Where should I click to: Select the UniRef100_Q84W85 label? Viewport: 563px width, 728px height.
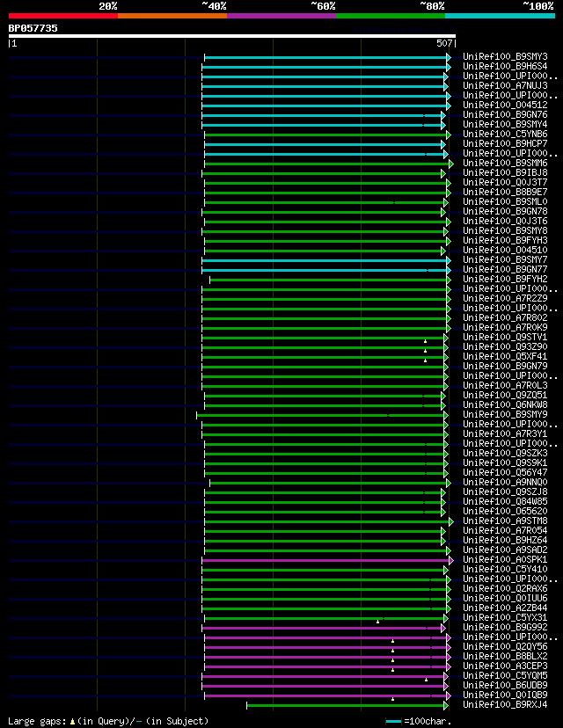coord(505,501)
